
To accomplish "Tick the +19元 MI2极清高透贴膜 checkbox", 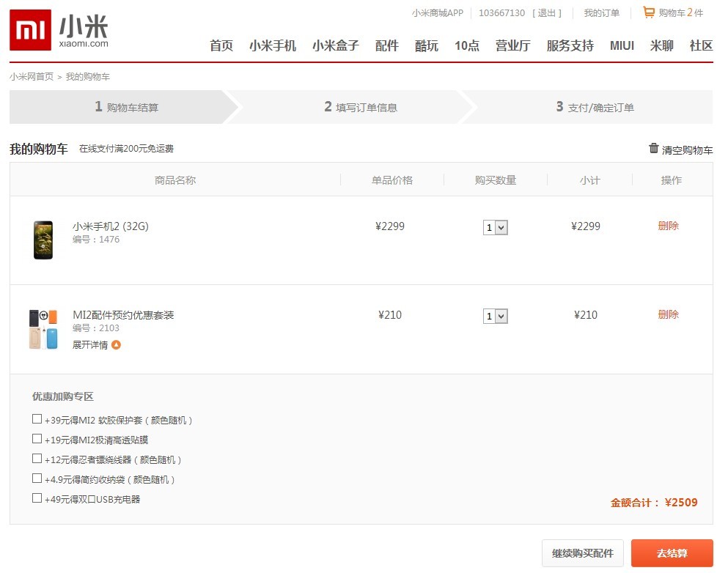I will (37, 439).
